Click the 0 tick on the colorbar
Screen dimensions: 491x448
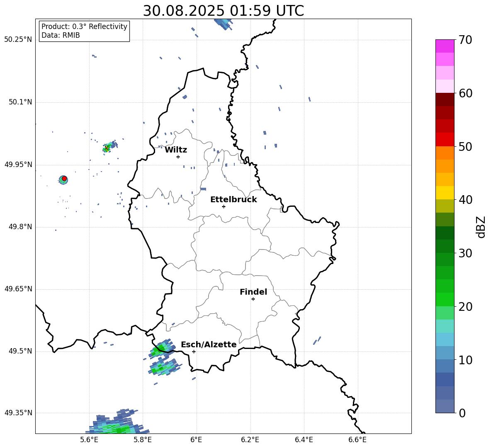462,413
